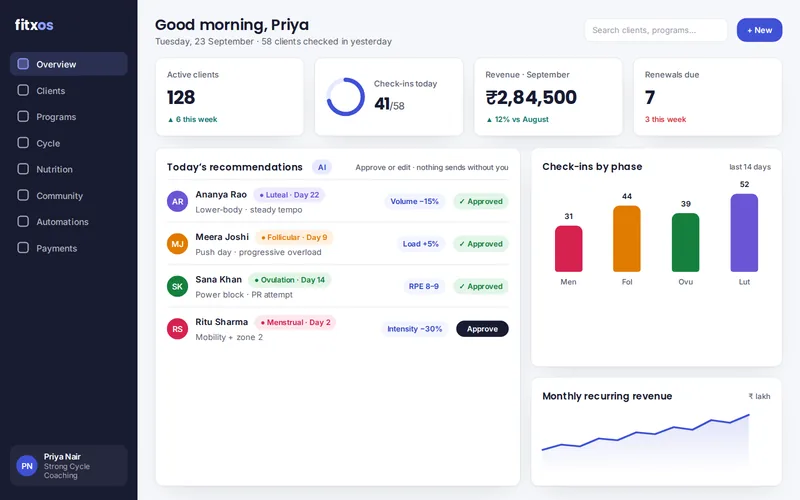The image size is (800, 500).
Task: Click the check-ins progress ring
Action: click(x=345, y=97)
